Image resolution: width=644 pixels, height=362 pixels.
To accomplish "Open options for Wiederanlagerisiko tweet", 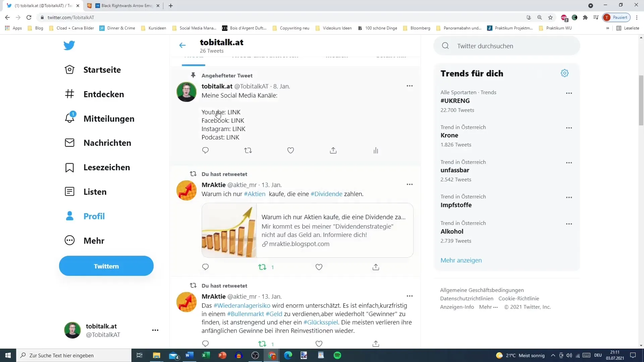I will (410, 296).
